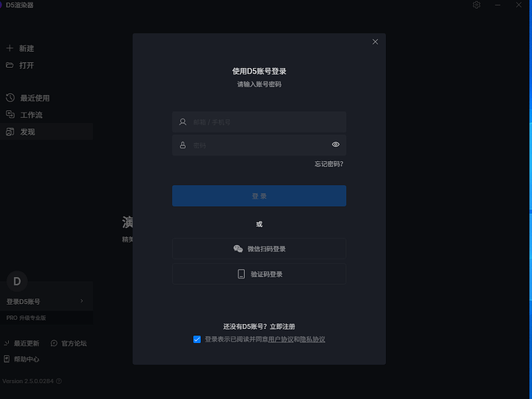Open the 用户协议 link

pos(281,339)
